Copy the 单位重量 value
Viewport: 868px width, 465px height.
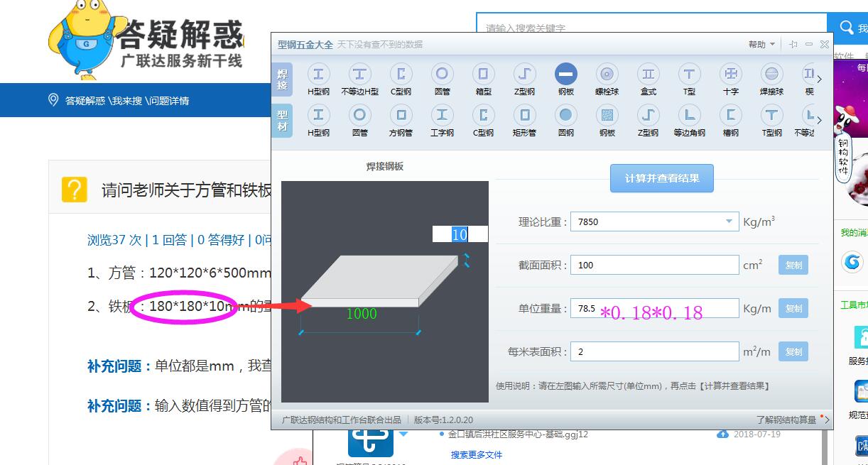click(793, 309)
